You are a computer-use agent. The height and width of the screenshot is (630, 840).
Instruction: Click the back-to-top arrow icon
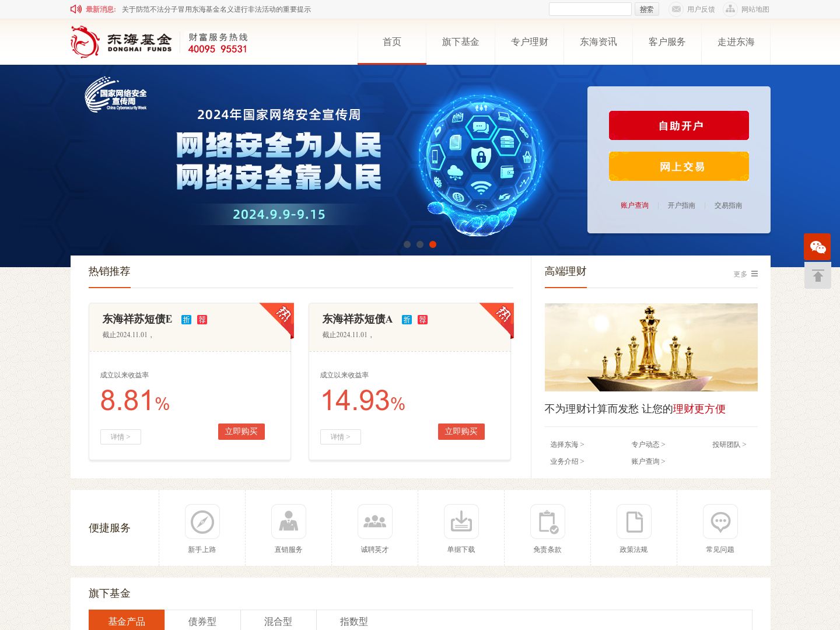point(817,275)
